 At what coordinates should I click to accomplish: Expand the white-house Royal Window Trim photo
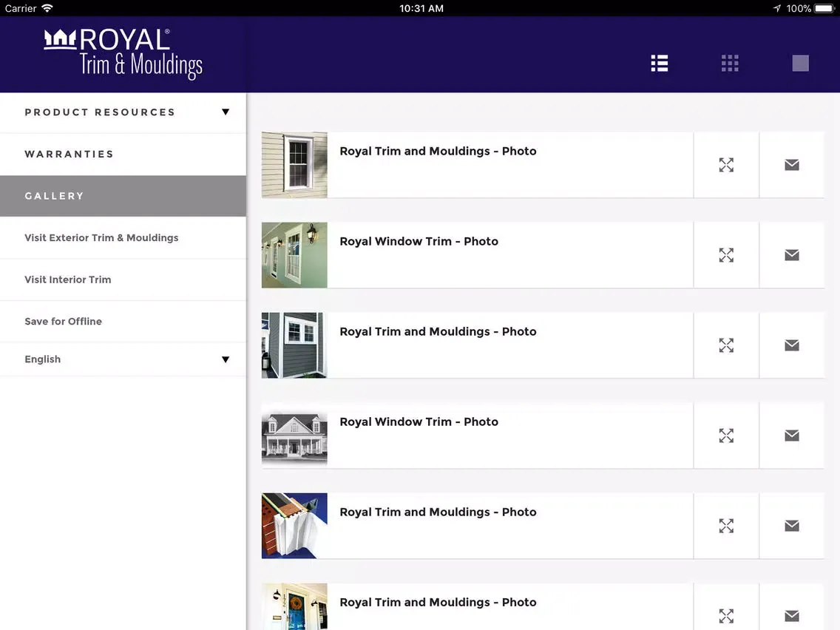pyautogui.click(x=726, y=436)
